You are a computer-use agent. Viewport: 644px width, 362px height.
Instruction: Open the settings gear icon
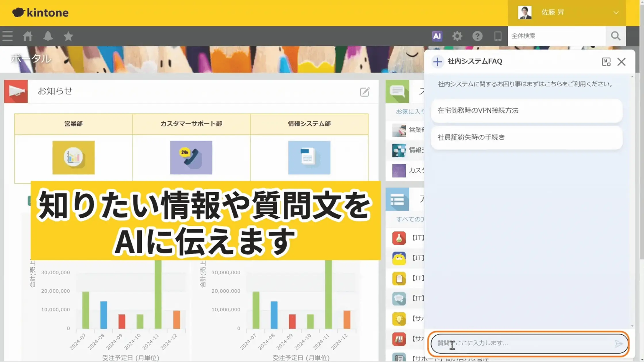pos(457,36)
